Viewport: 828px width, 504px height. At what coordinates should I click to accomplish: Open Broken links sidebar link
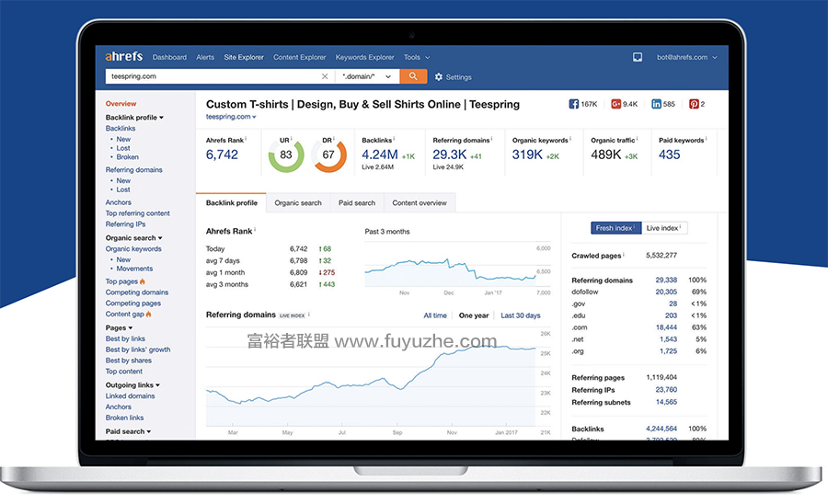click(x=124, y=418)
